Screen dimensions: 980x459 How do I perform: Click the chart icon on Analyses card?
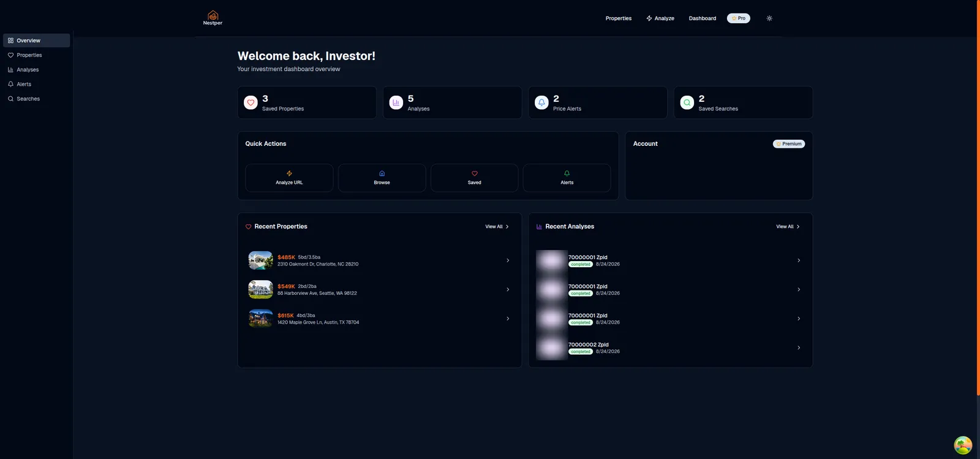tap(396, 102)
